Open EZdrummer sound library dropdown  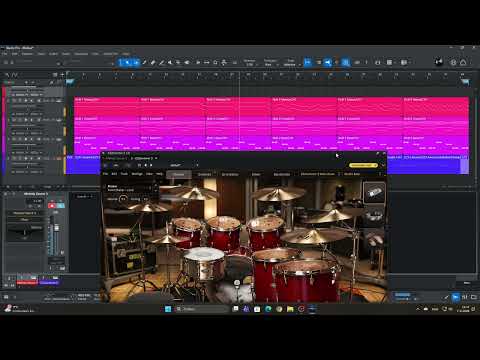pyautogui.click(x=319, y=174)
